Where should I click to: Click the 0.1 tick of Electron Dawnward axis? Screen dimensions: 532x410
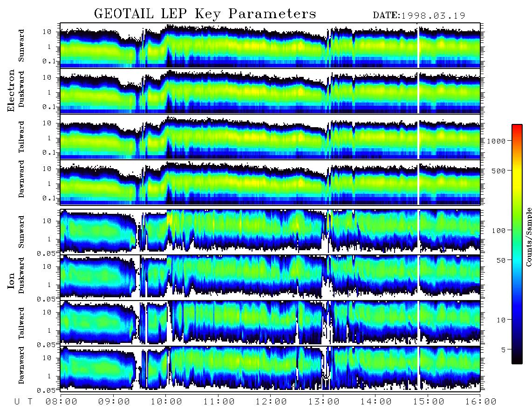[50, 198]
